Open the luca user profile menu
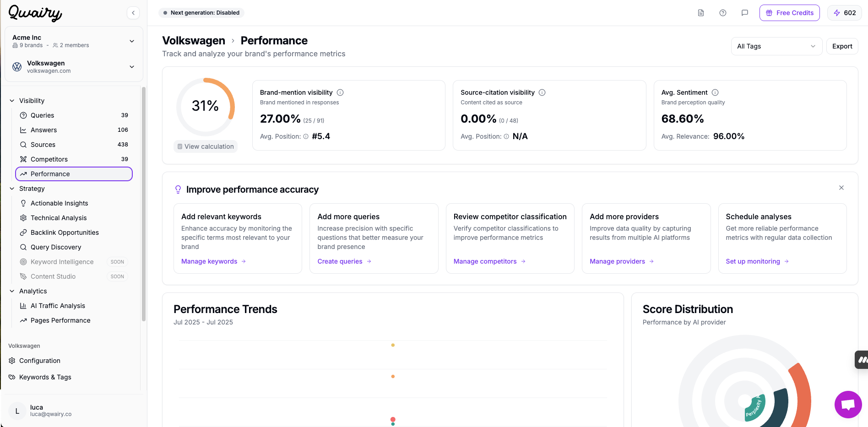Image resolution: width=868 pixels, height=427 pixels. 74,411
